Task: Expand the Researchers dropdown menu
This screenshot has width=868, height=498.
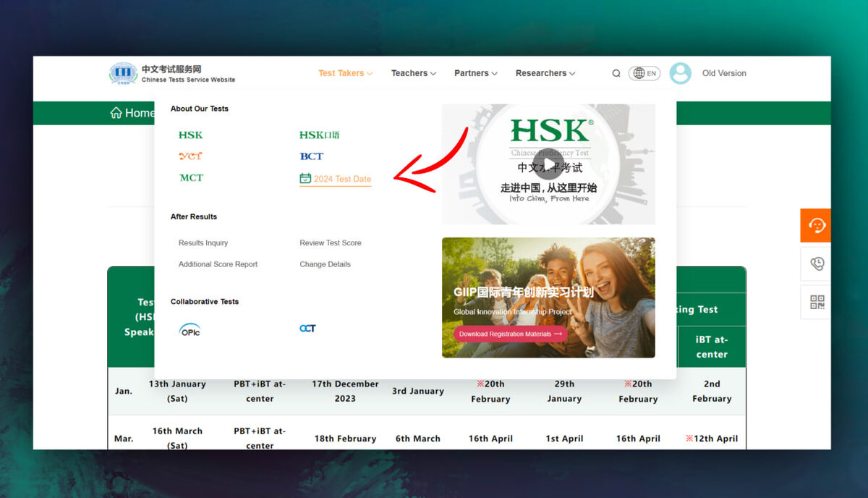Action: [545, 73]
